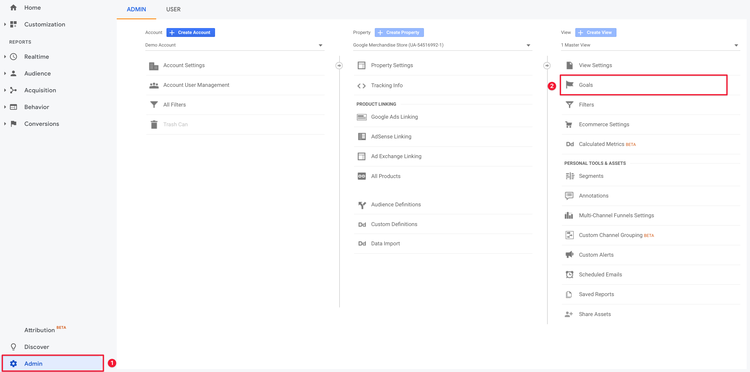This screenshot has height=372, width=750.
Task: Click the Discover lightbulb icon
Action: [13, 347]
